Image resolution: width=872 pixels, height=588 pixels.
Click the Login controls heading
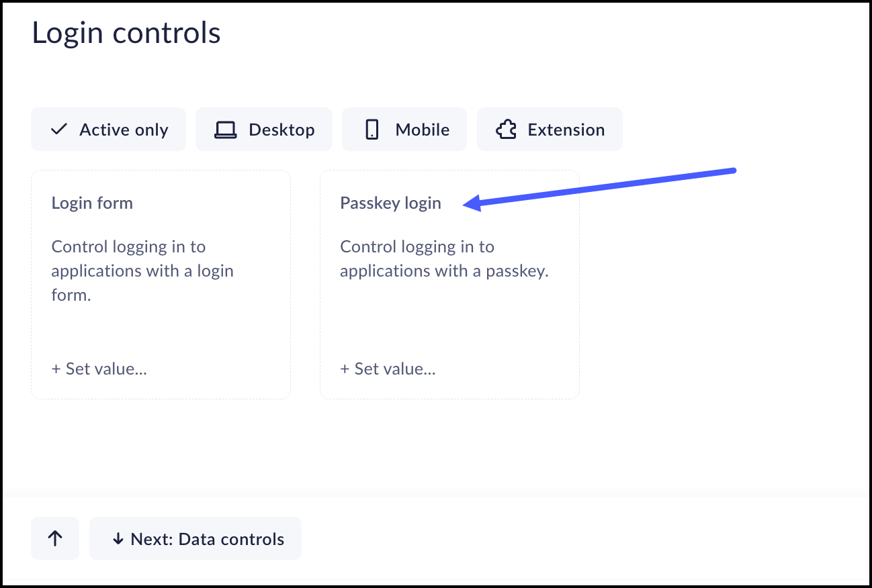pos(126,33)
